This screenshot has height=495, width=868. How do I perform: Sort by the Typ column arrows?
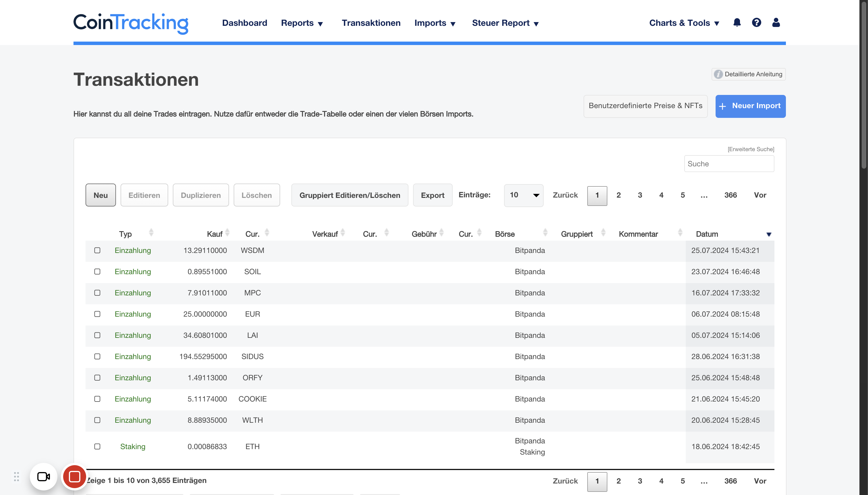151,233
